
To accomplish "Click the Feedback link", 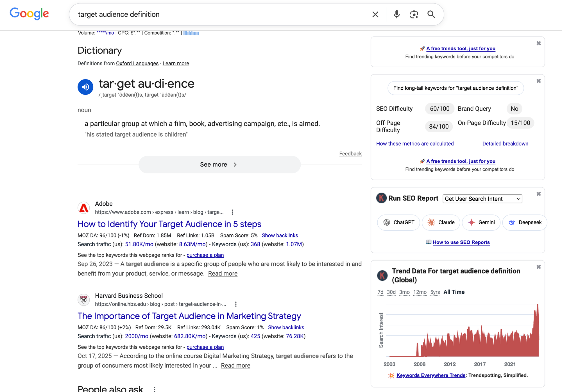I will pyautogui.click(x=350, y=154).
